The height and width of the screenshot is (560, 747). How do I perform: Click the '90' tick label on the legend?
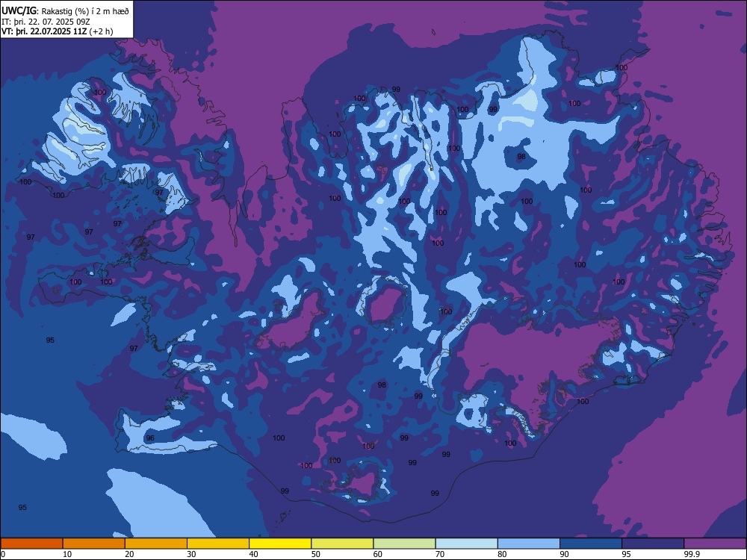(565, 554)
